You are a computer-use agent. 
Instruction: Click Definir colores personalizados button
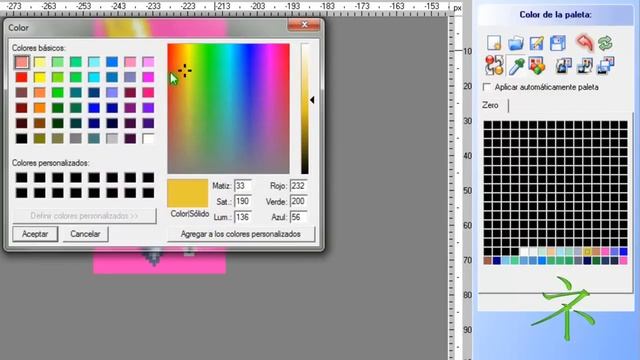(x=84, y=216)
